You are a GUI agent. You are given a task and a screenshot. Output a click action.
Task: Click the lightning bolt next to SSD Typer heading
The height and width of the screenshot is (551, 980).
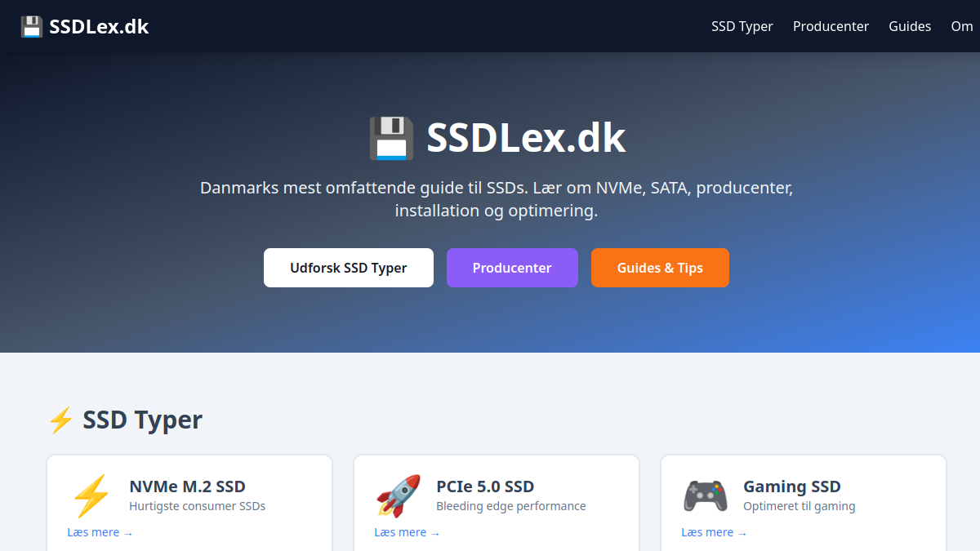point(60,420)
